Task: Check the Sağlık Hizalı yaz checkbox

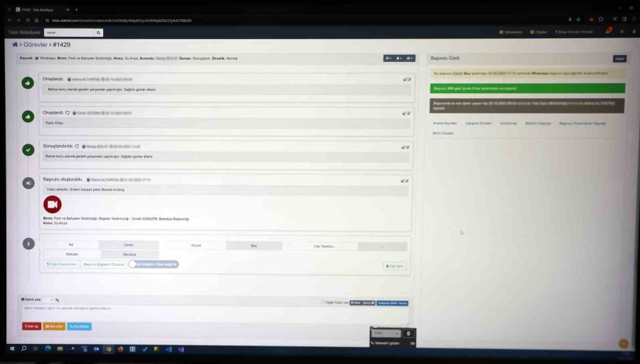Action: (322, 301)
